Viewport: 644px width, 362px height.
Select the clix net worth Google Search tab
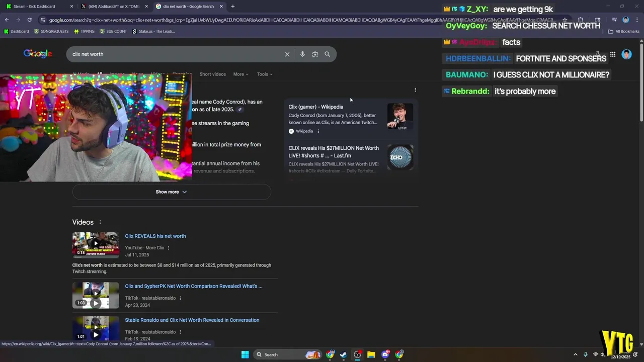189,7
